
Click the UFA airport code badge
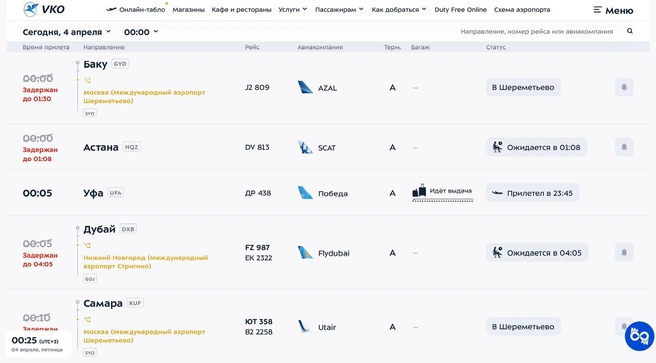coord(115,193)
